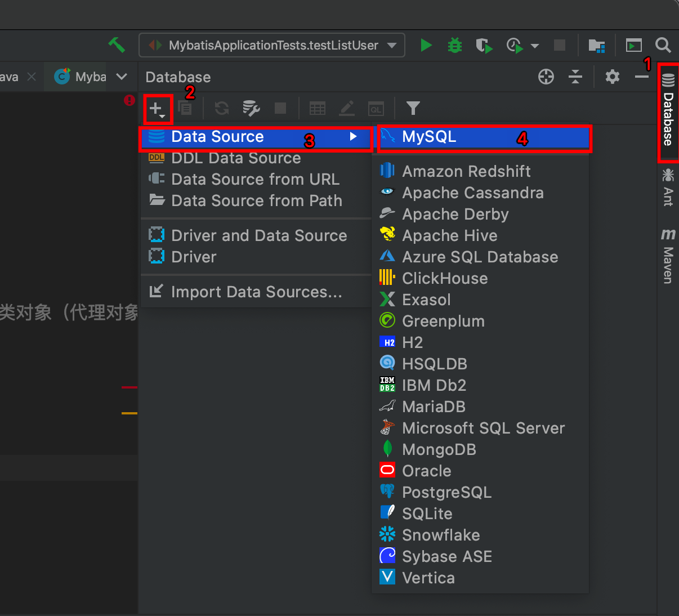This screenshot has height=616, width=679.
Task: Select IBM Db2 data source
Action: click(x=480, y=386)
